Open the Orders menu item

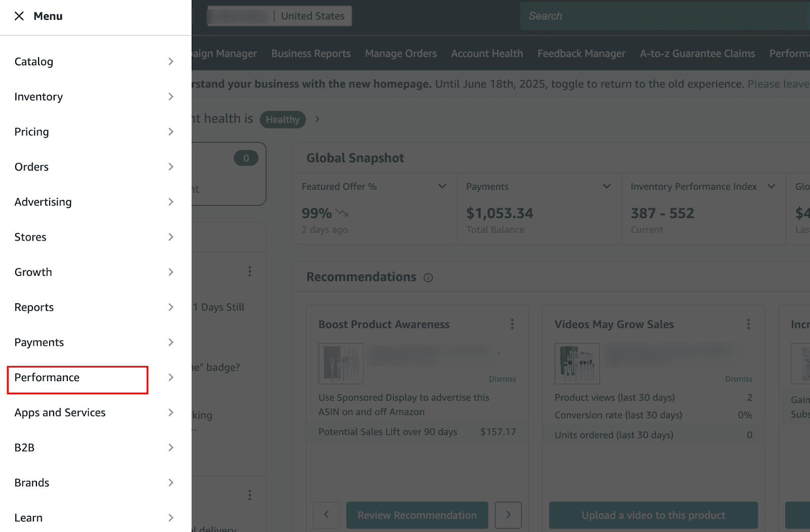[x=31, y=167]
